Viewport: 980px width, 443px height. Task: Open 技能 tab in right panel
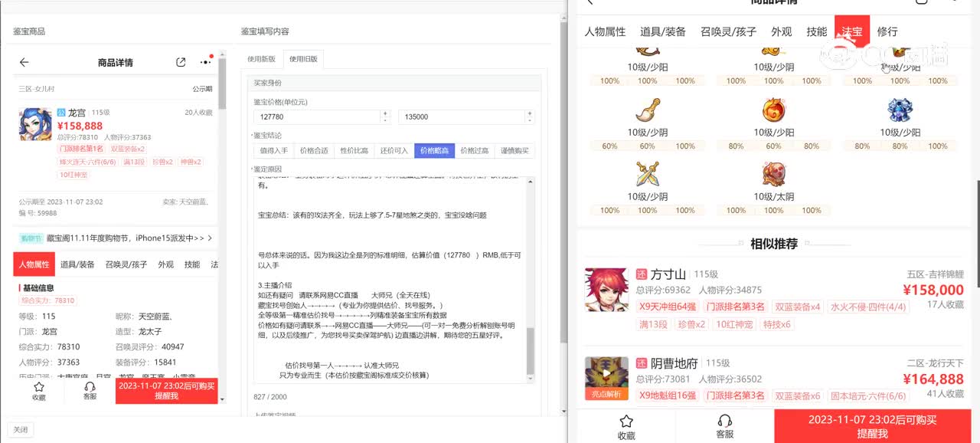click(817, 31)
